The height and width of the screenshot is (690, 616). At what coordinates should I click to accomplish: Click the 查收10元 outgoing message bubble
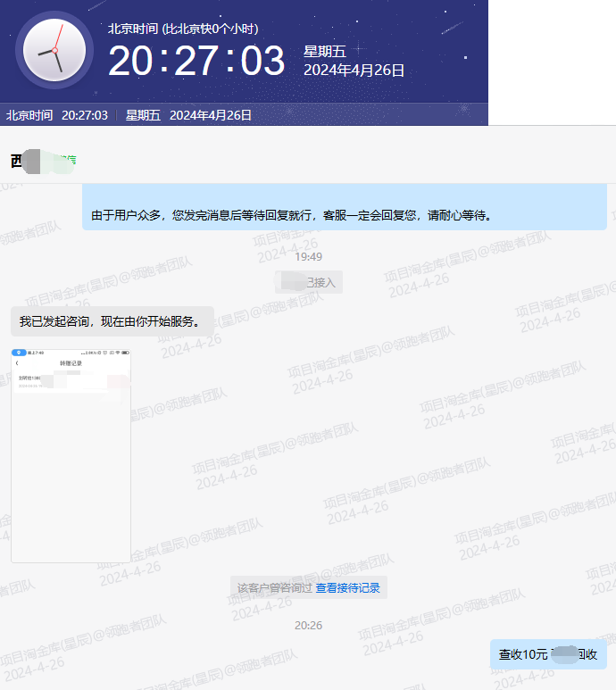548,654
